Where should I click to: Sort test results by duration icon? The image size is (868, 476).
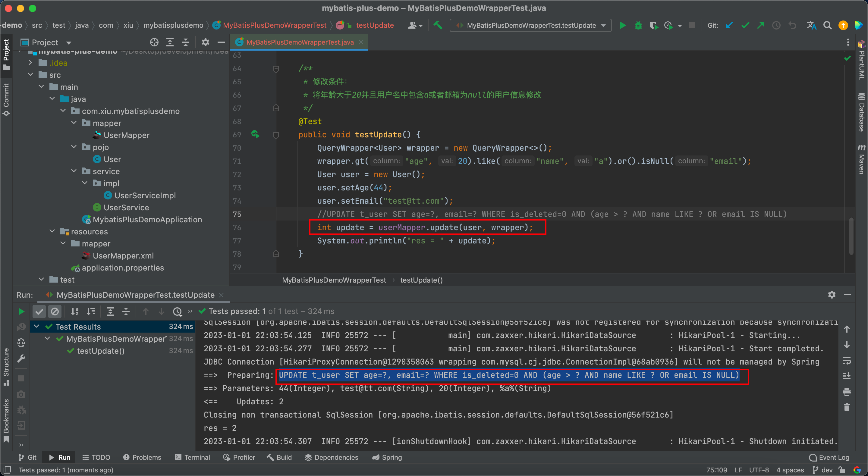[91, 311]
